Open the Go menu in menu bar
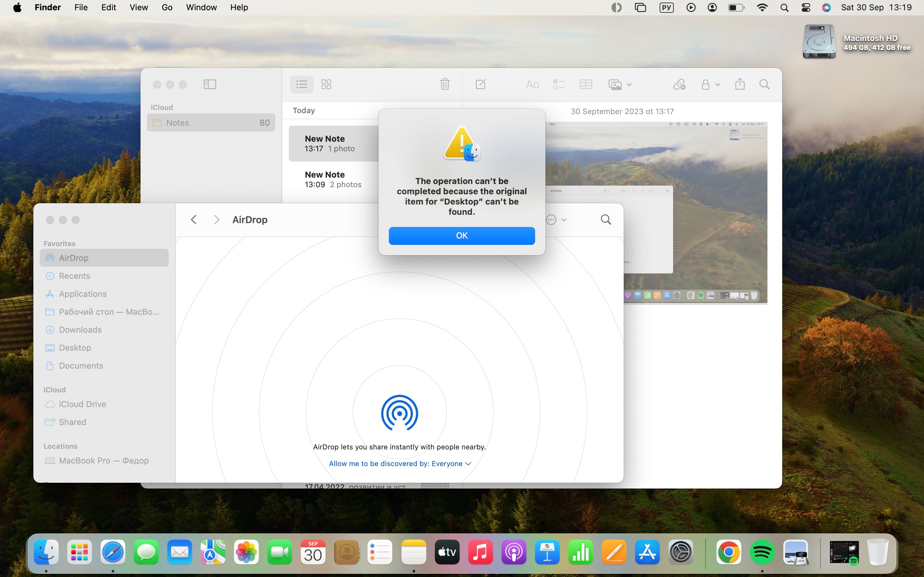The height and width of the screenshot is (577, 924). tap(167, 7)
